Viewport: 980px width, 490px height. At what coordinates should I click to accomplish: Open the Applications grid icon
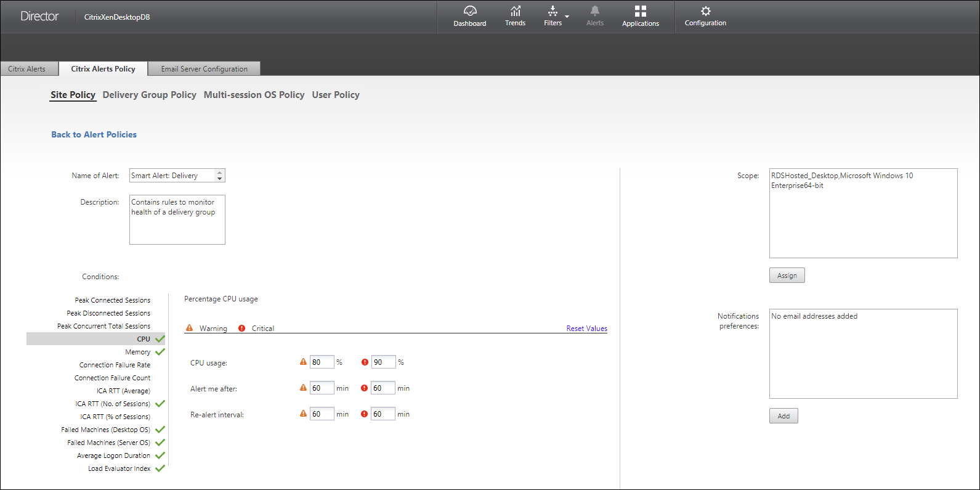click(640, 11)
